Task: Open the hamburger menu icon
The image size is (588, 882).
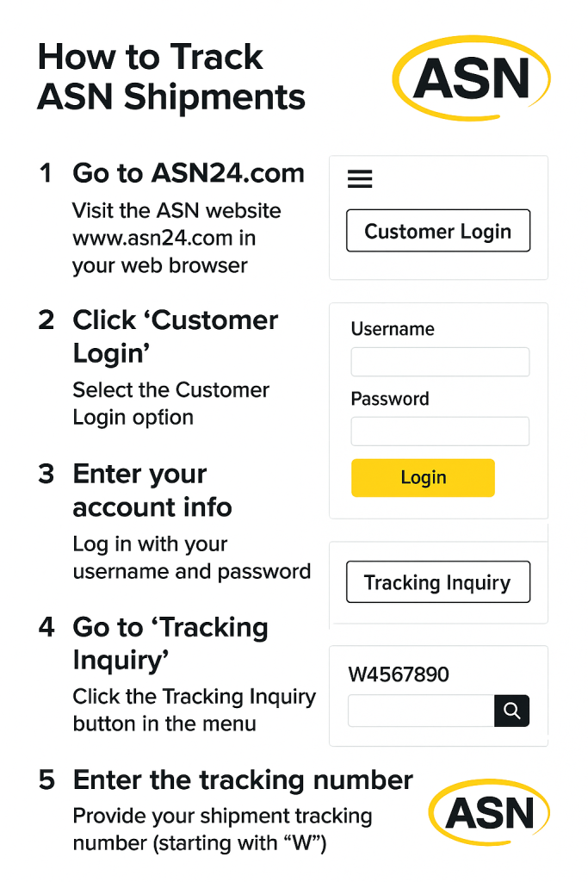Action: coord(360,179)
